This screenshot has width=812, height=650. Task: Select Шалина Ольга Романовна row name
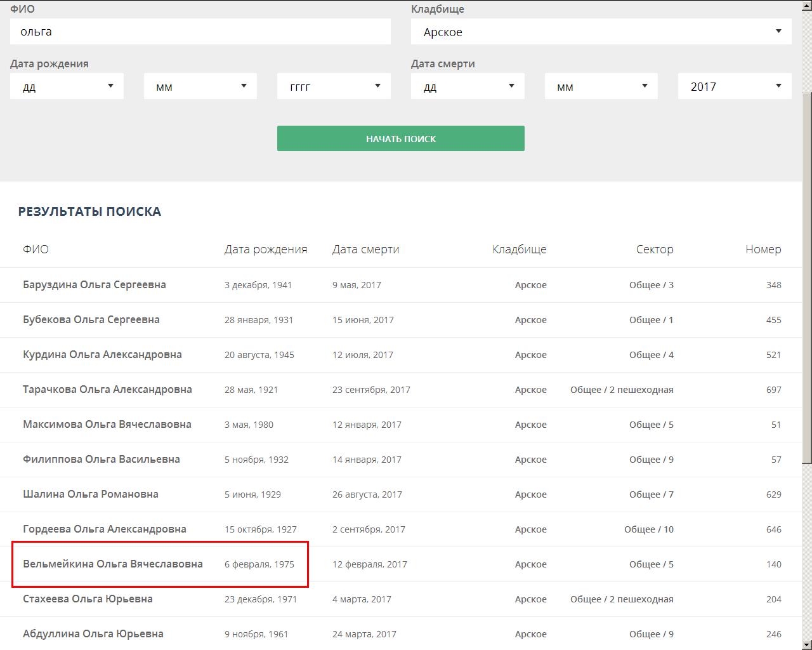pos(91,494)
